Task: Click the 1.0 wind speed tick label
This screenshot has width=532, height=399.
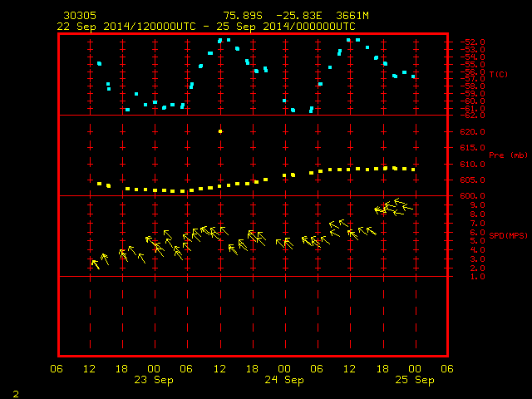Action: [478, 277]
